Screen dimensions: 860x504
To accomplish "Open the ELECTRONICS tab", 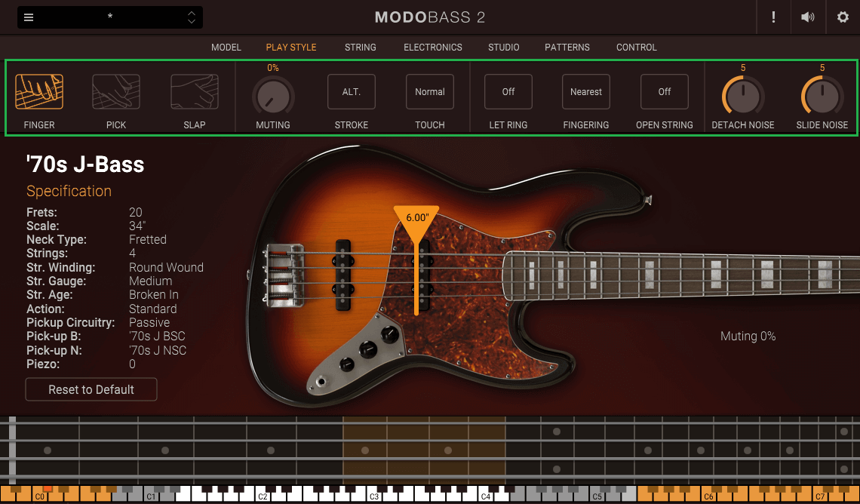I will (433, 48).
